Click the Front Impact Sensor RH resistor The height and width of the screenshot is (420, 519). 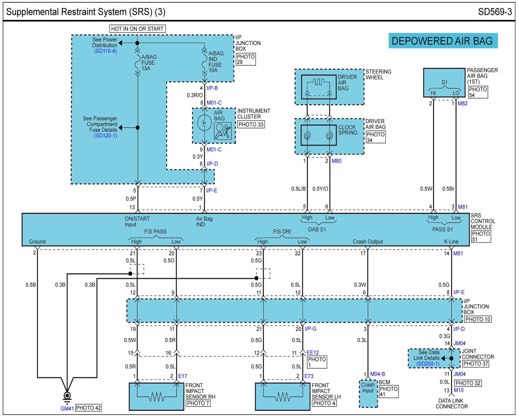[x=157, y=397]
